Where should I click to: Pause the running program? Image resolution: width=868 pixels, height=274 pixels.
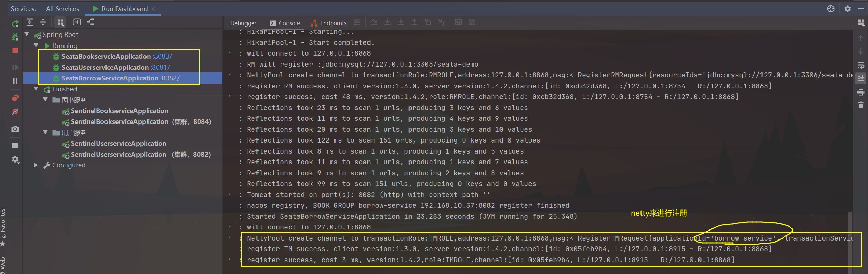tap(15, 81)
